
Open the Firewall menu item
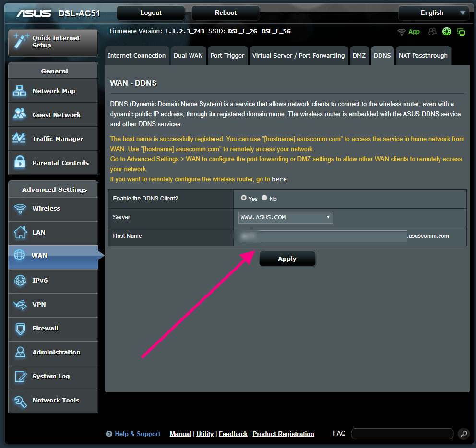click(53, 329)
